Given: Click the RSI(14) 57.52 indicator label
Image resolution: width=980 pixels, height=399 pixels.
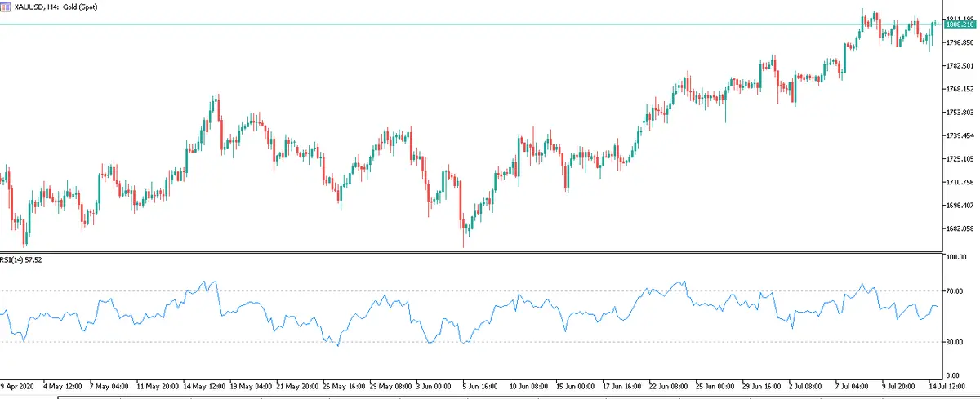Looking at the screenshot, I should tap(22, 259).
